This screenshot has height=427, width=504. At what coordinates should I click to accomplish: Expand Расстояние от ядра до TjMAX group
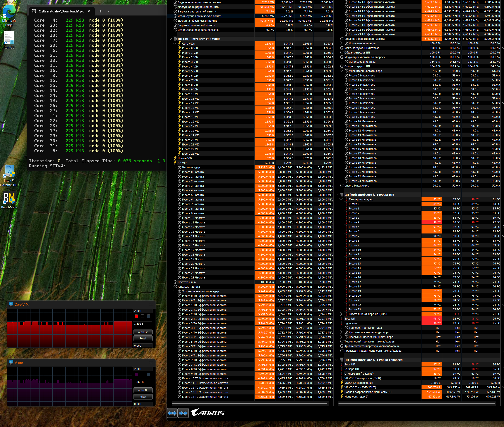[x=341, y=314]
